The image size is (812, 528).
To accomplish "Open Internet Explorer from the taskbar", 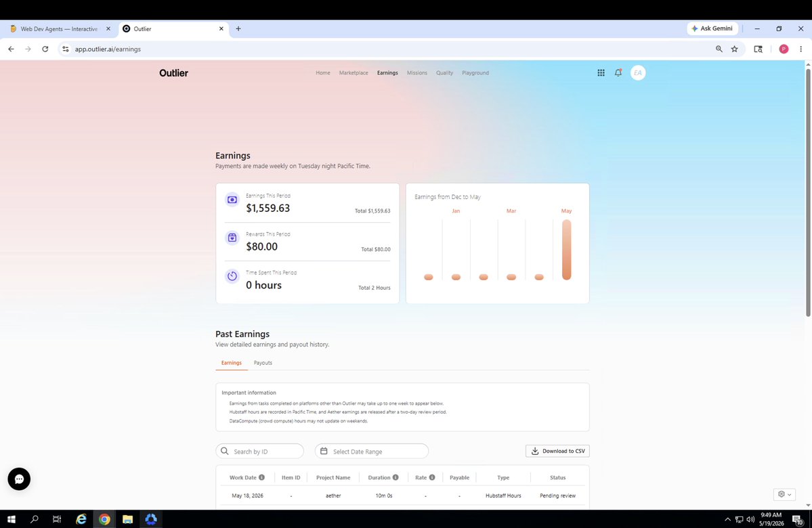I will [81, 519].
